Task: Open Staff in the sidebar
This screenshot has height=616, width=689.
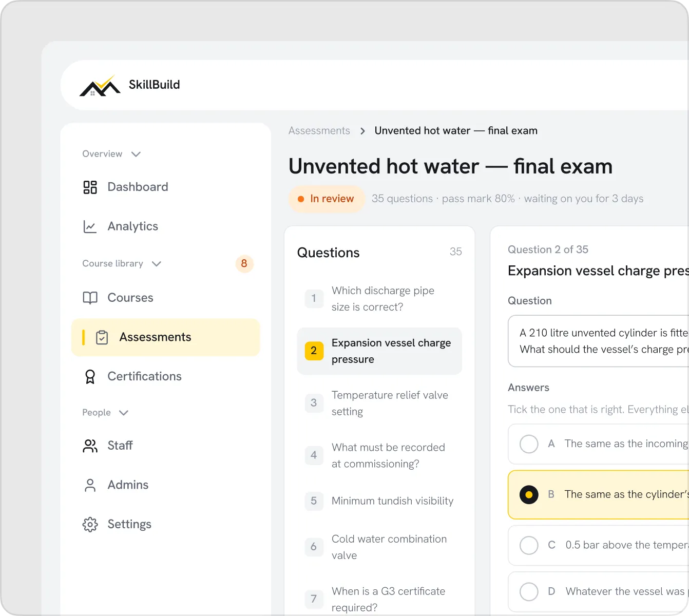Action: 165,446
